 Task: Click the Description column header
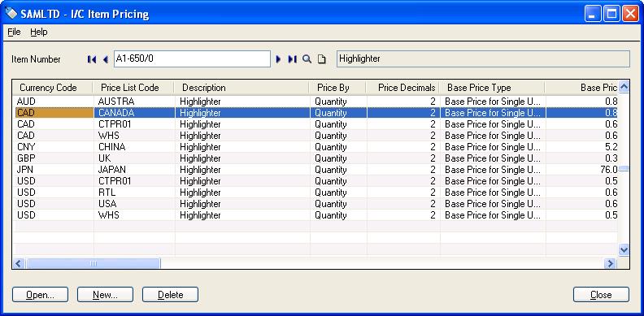tap(242, 88)
